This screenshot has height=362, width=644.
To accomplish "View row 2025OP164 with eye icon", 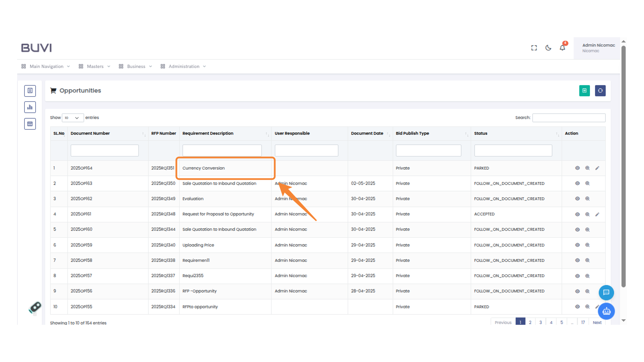I will 577,168.
